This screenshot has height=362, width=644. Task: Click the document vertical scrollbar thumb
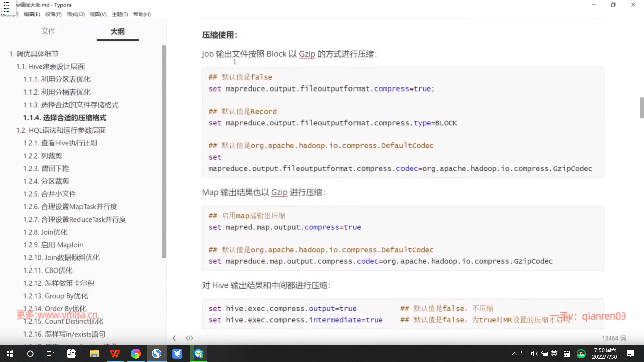[x=642, y=108]
